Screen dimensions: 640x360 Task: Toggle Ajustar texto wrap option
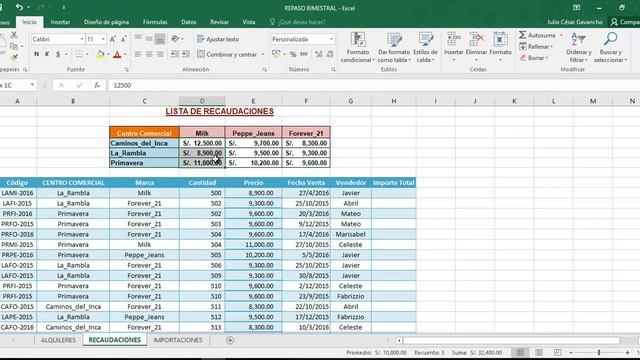218,39
